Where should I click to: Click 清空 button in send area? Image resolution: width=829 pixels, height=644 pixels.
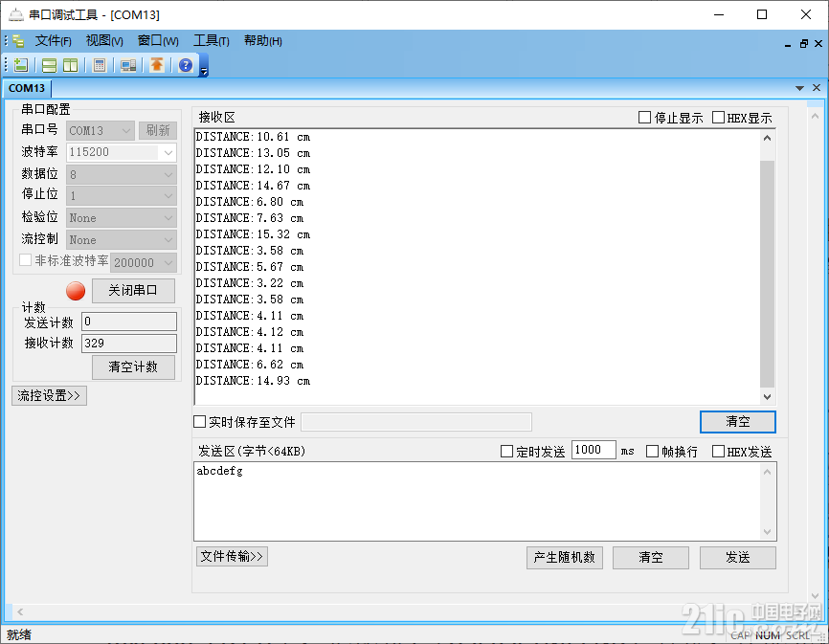click(650, 557)
